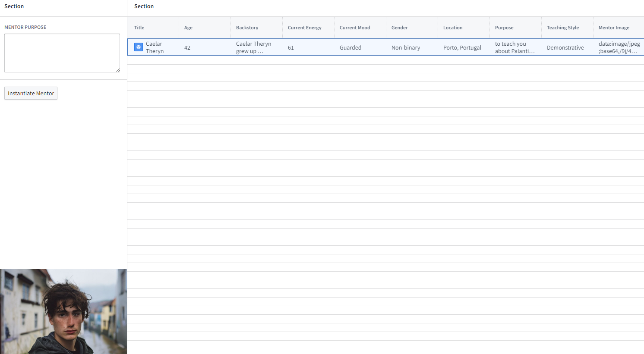
Task: Click the Location column header
Action: [x=452, y=28]
